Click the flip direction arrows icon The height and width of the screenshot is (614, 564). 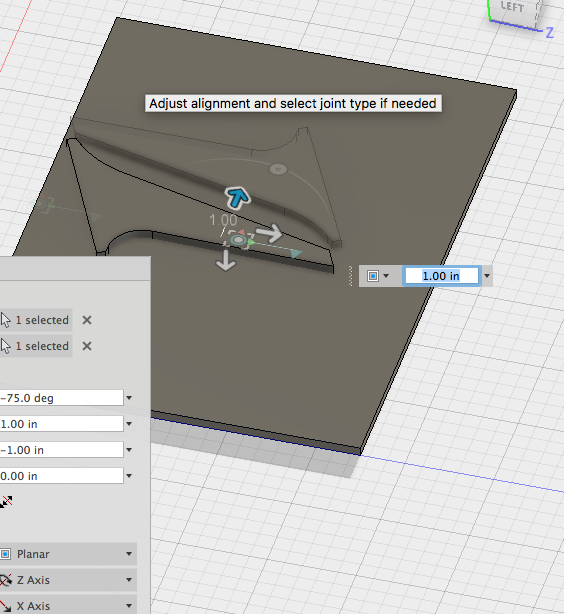(6, 502)
